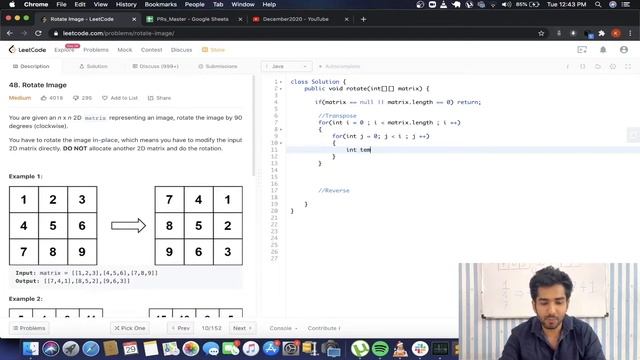This screenshot has width=640, height=360.
Task: Open Spotify from the dock
Action: tap(380, 349)
